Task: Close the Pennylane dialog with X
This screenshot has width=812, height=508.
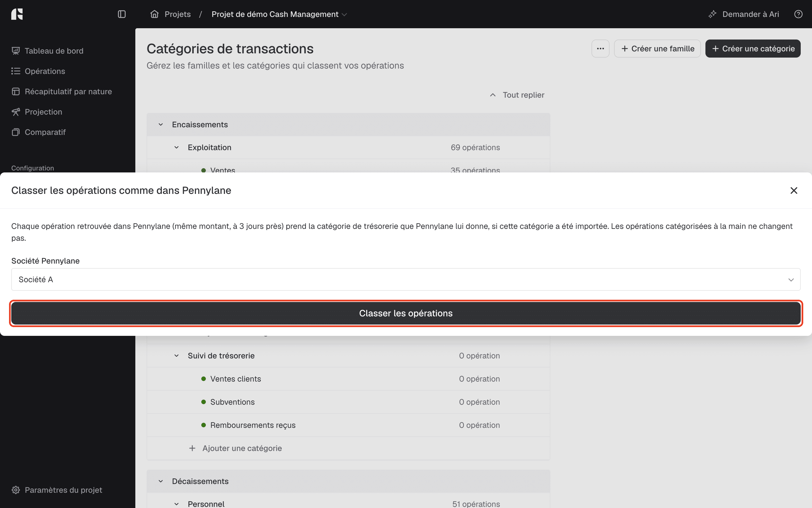Action: tap(794, 190)
